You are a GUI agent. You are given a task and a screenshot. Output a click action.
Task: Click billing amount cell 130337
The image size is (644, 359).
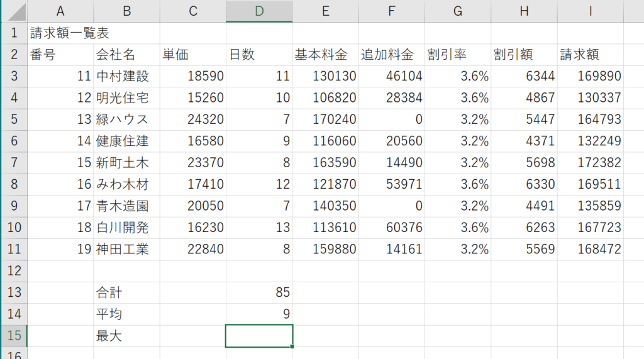click(x=590, y=97)
